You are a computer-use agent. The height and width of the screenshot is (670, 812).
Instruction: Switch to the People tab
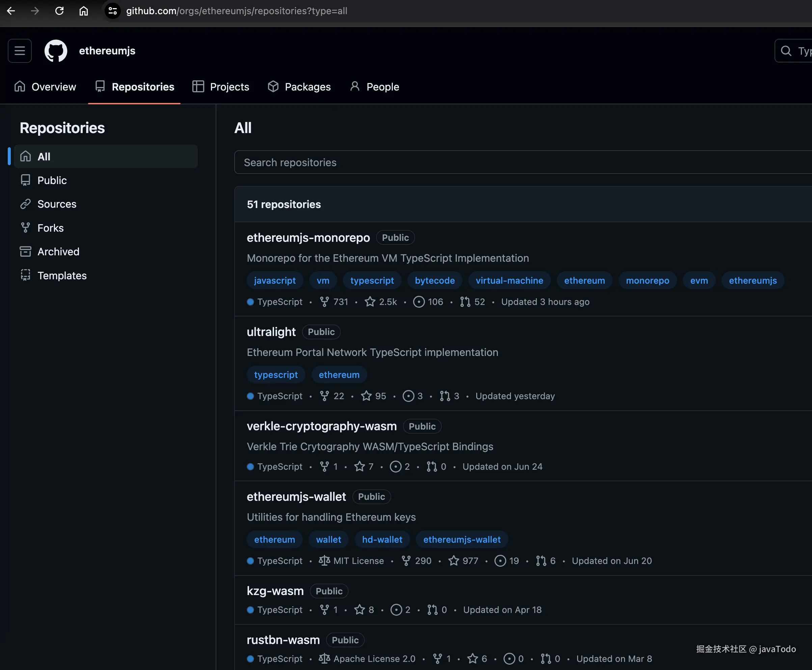[x=375, y=87]
